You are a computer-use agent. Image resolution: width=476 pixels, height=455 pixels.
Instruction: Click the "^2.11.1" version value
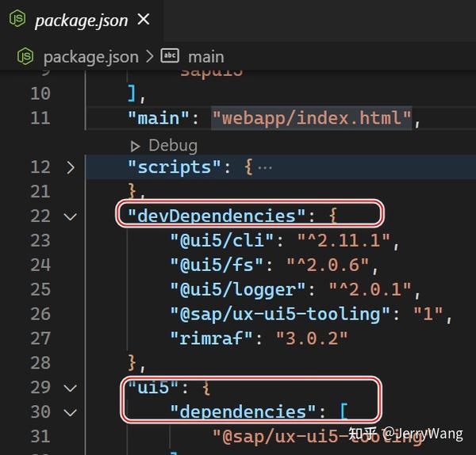tap(344, 240)
